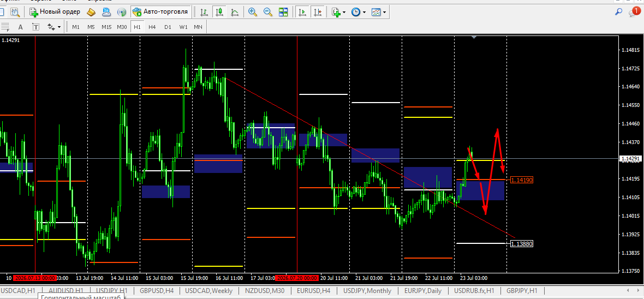Screen dimensions: 644x299
Task: Expand the arrows tool dropdown
Action: coord(59,27)
